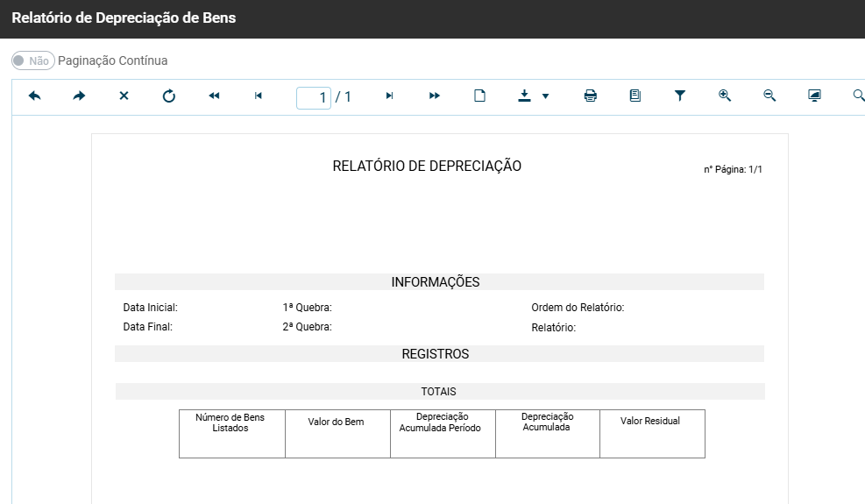This screenshot has width=865, height=504.
Task: Toggle full screen display mode icon
Action: click(x=814, y=96)
